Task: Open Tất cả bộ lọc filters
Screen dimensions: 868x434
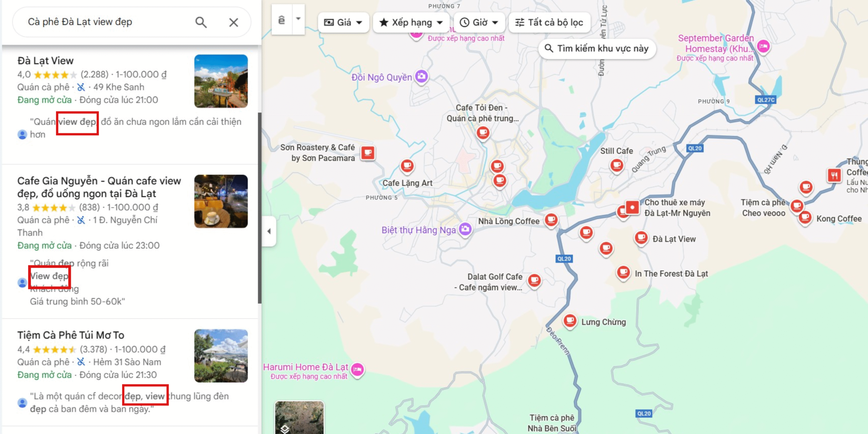Action: click(549, 22)
